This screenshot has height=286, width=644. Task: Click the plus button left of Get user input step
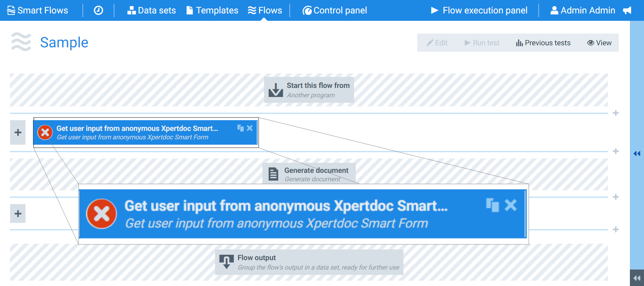(18, 133)
